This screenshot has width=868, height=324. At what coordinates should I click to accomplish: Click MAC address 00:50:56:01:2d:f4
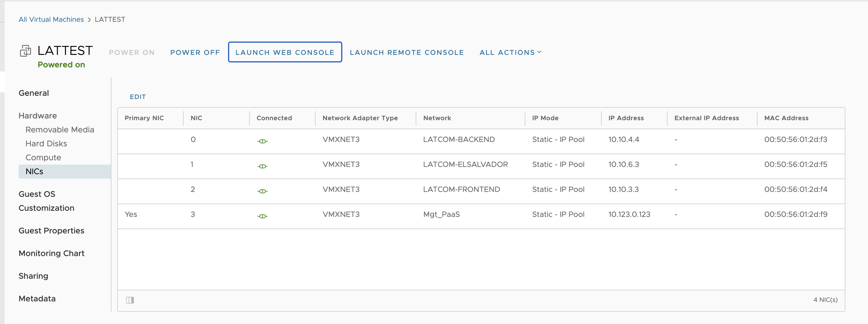click(795, 189)
